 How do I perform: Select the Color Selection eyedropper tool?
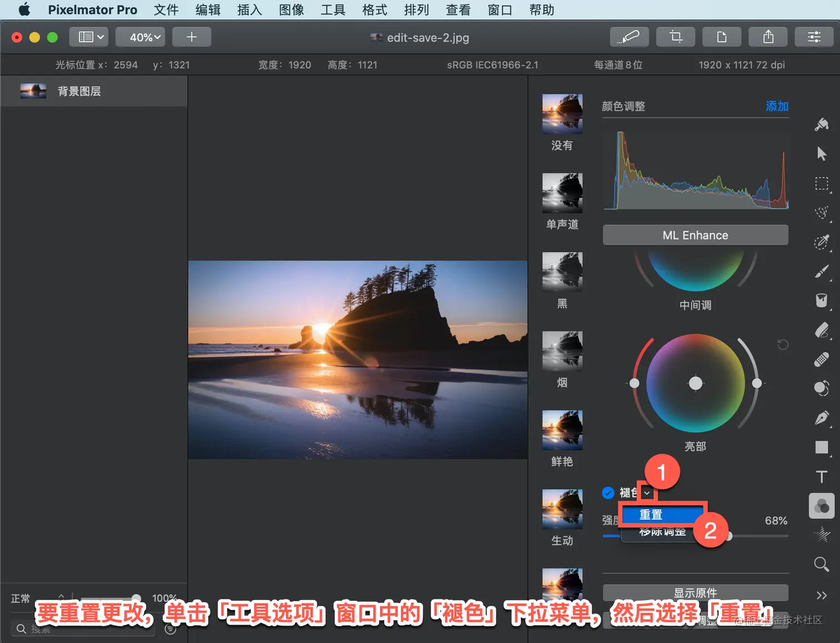coord(822,242)
